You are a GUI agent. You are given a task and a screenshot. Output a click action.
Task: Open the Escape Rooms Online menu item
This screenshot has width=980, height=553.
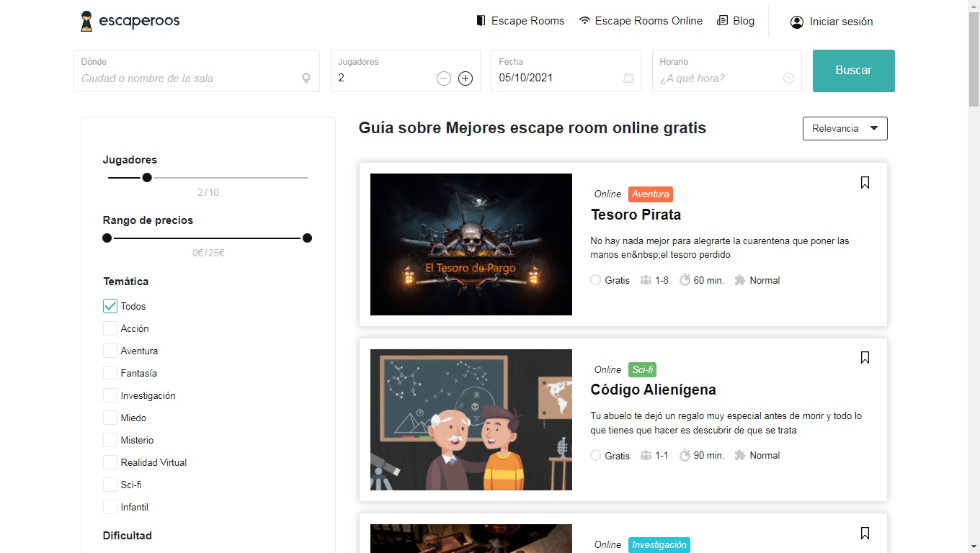(641, 21)
